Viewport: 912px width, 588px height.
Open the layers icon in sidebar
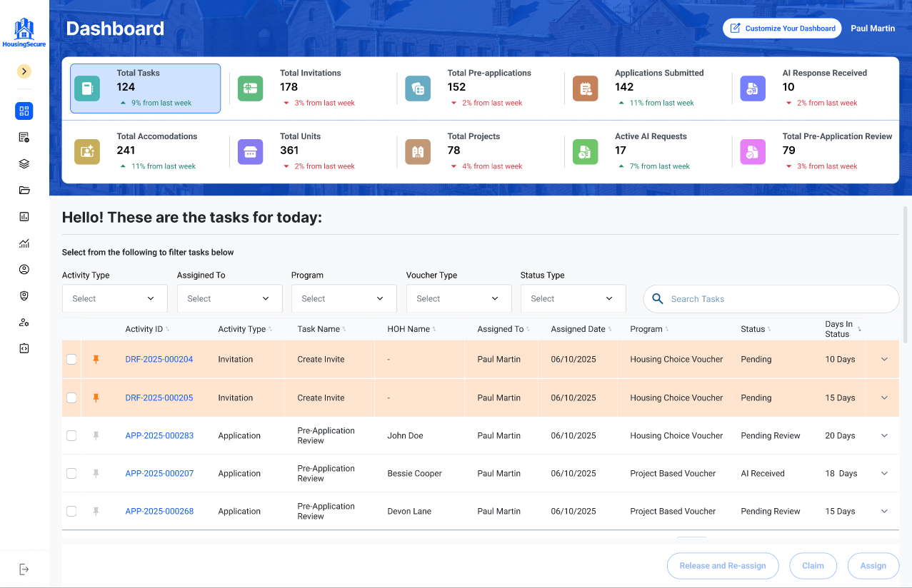point(24,163)
